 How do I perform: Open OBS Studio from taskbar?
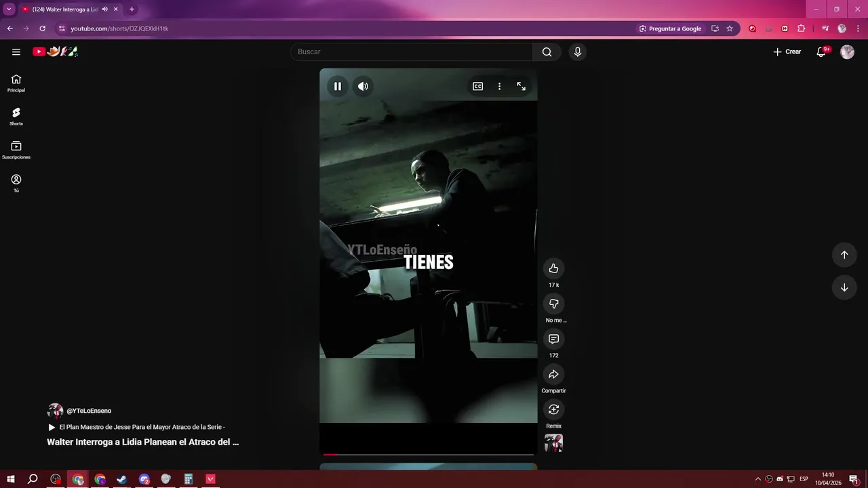pos(56,479)
